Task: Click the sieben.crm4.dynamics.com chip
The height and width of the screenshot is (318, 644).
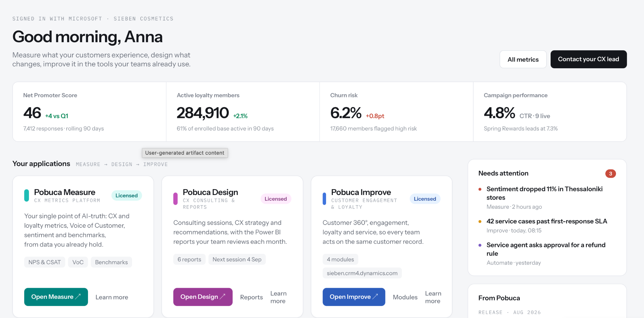Action: (362, 273)
